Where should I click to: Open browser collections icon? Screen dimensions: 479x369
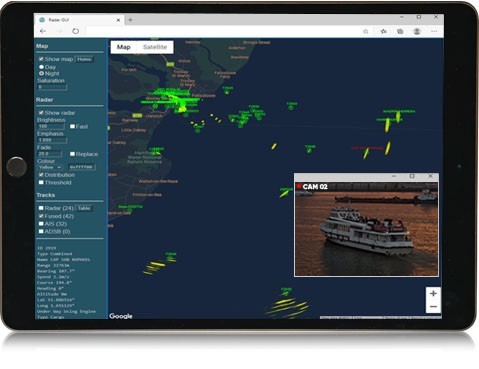pos(400,31)
